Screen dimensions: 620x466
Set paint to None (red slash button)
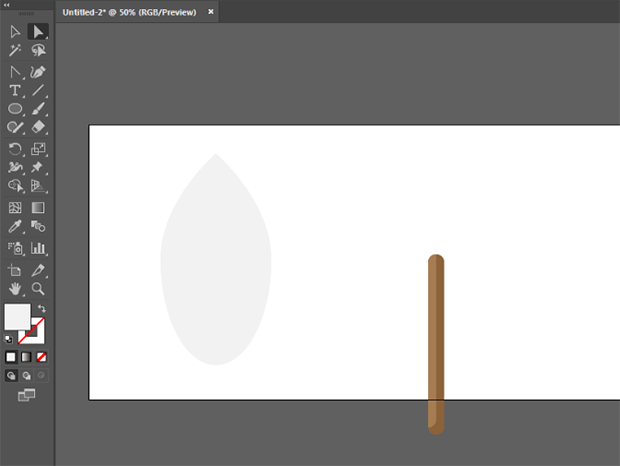tap(41, 357)
